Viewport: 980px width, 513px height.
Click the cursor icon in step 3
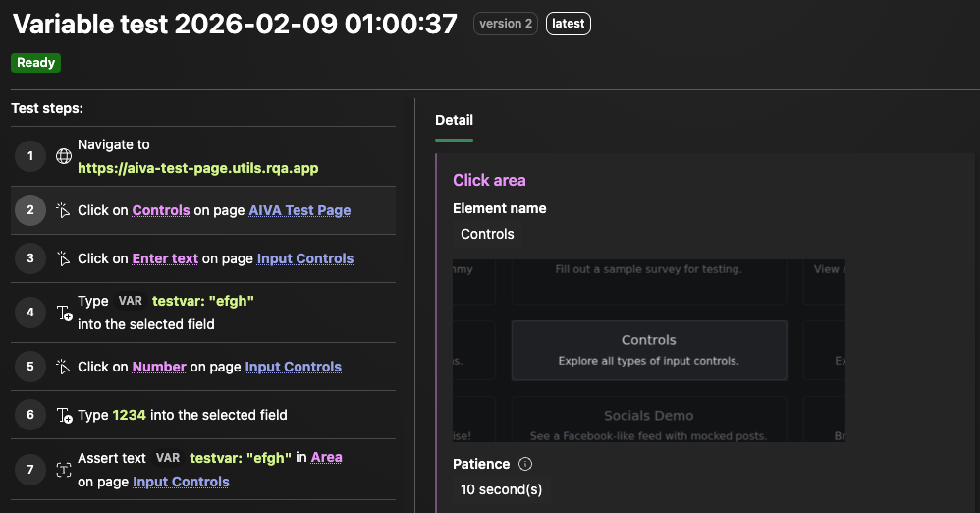63,258
